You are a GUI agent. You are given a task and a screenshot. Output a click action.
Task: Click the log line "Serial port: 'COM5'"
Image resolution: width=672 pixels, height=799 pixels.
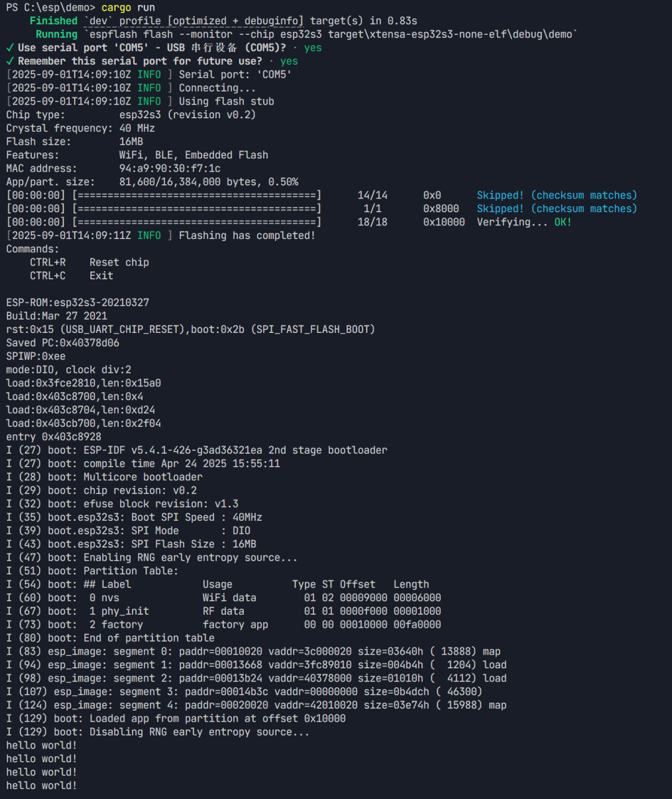coord(149,75)
